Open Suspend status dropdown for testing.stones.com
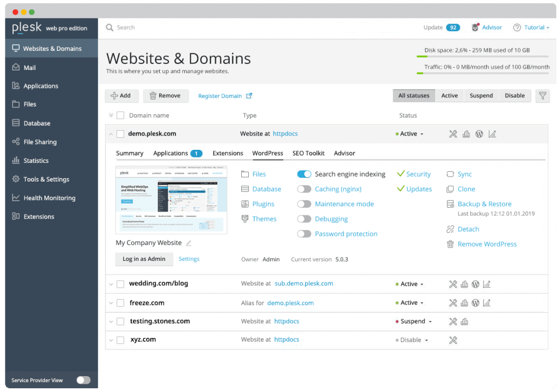560x392 pixels. (413, 321)
